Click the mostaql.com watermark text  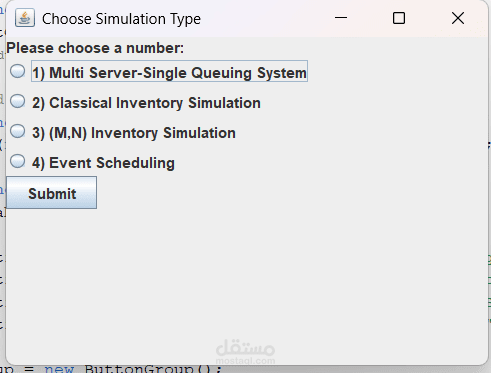click(245, 361)
